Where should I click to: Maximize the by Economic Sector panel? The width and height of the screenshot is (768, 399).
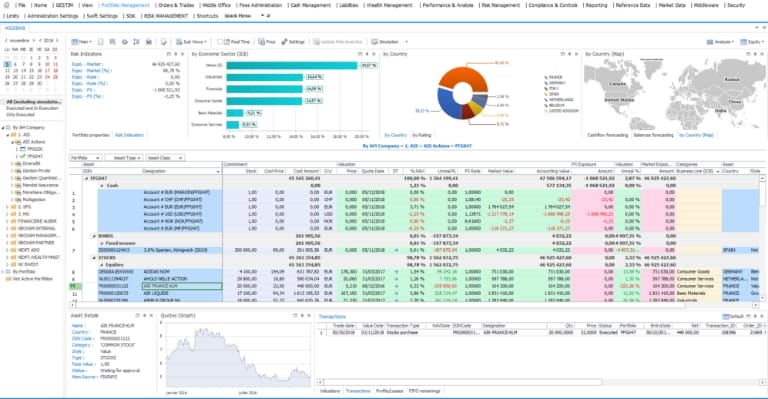(360, 54)
